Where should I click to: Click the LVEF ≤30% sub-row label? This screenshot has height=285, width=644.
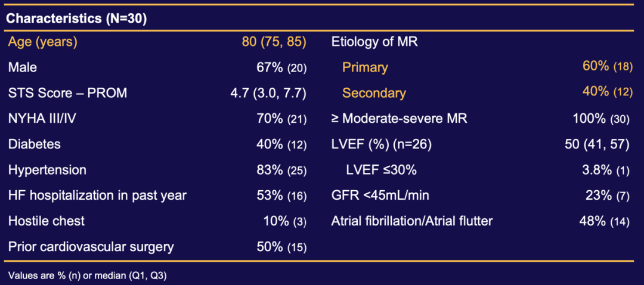click(381, 170)
